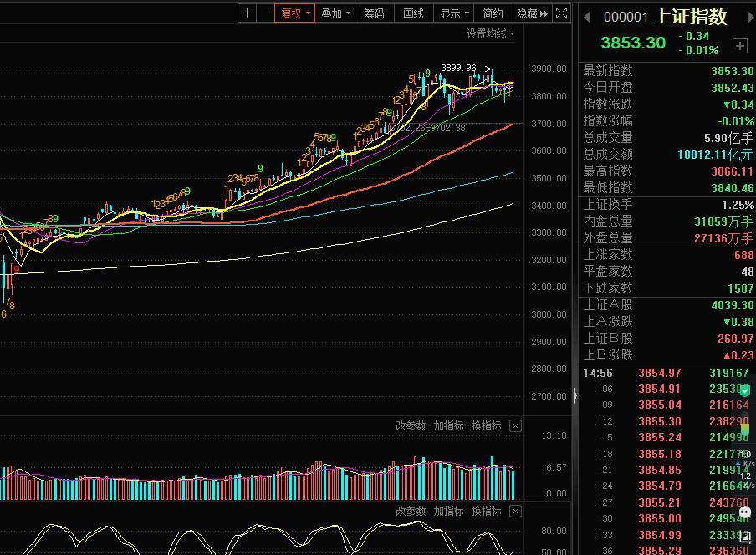The height and width of the screenshot is (555, 756).
Task: Open the 复权 dropdown
Action: pos(294,13)
